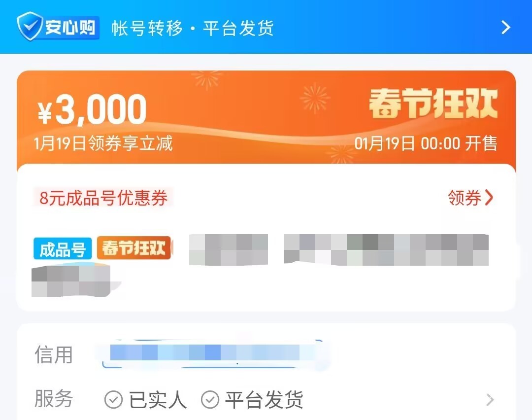The image size is (532, 420).
Task: Open the top banner chevron arrow
Action: 505,28
